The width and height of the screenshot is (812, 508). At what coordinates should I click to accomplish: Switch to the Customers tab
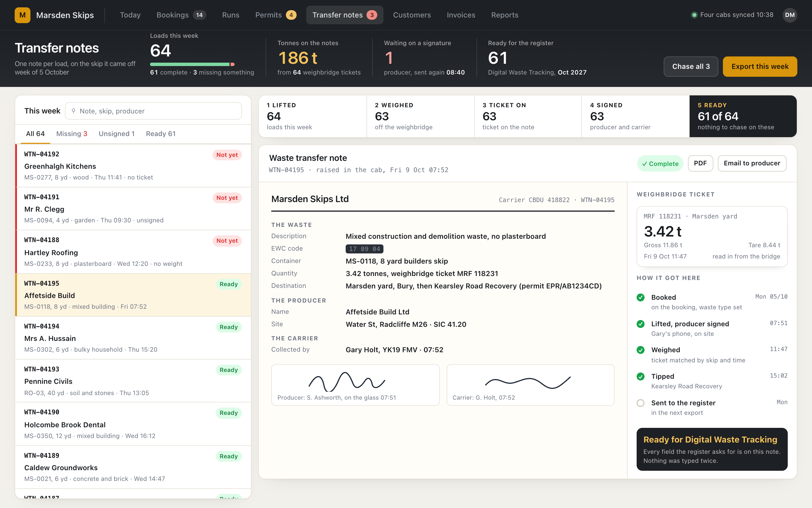(412, 15)
